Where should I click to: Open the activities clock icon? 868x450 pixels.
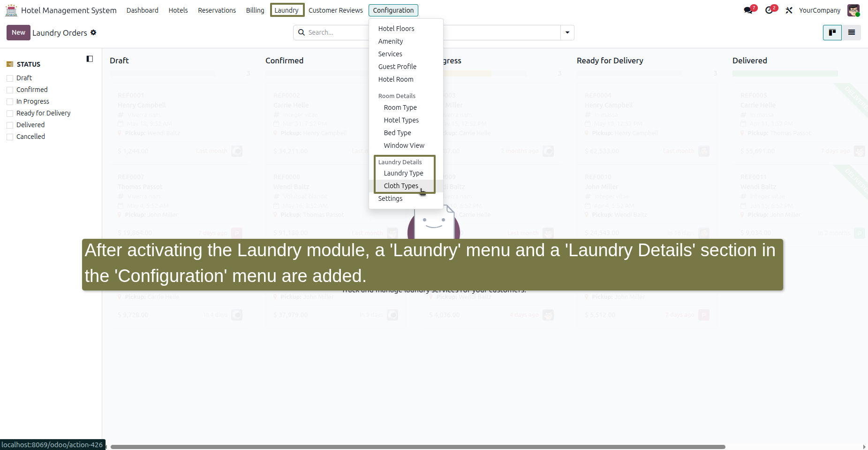coord(769,10)
